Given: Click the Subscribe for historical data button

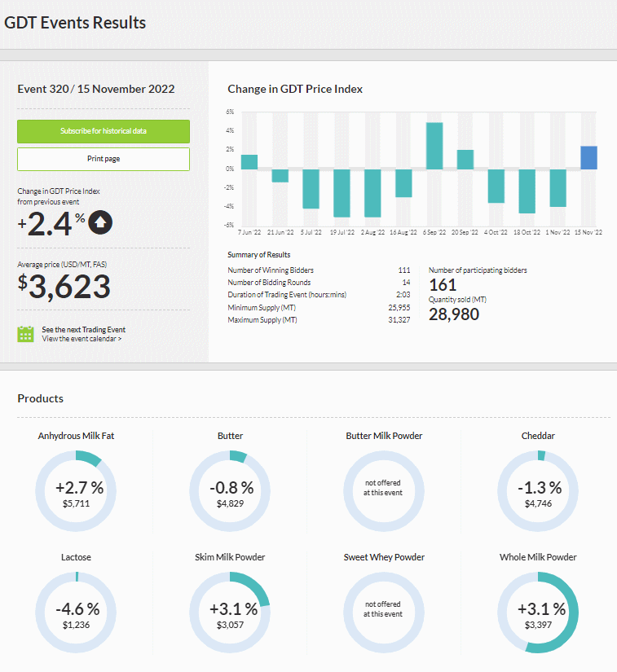Looking at the screenshot, I should (104, 131).
